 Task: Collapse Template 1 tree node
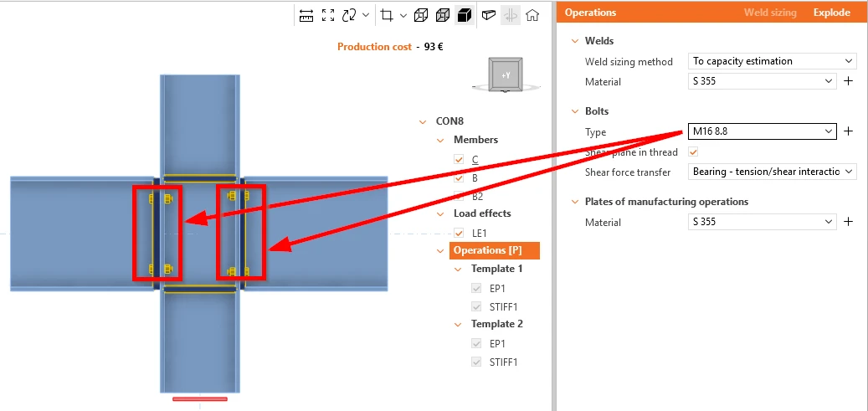click(459, 270)
